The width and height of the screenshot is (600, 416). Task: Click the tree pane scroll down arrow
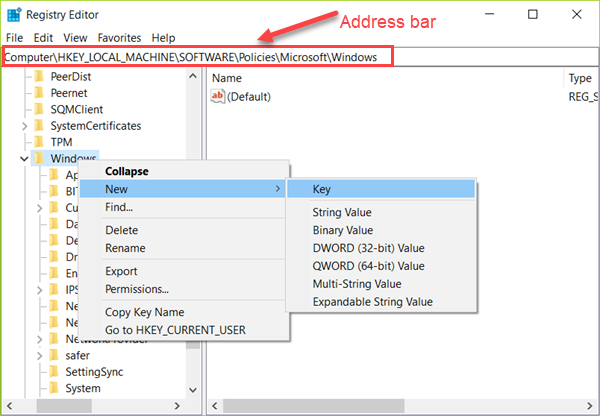tap(193, 390)
